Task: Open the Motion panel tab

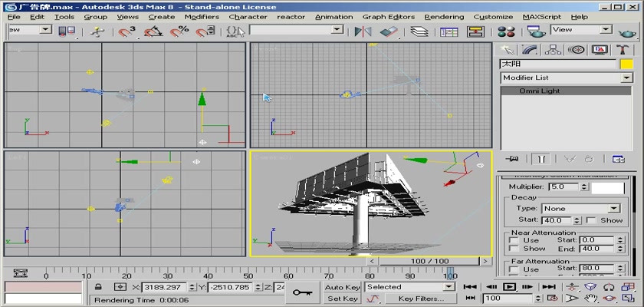Action: pos(576,49)
